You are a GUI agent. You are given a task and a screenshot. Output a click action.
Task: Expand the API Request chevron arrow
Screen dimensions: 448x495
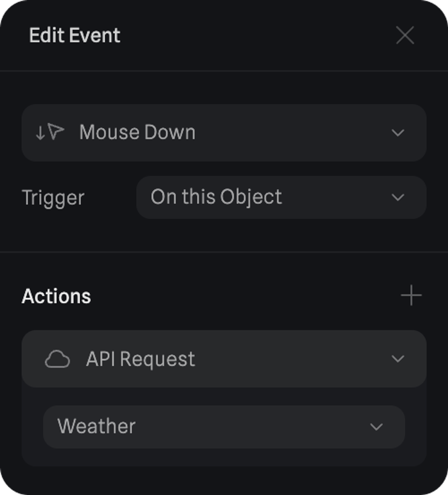click(x=397, y=359)
